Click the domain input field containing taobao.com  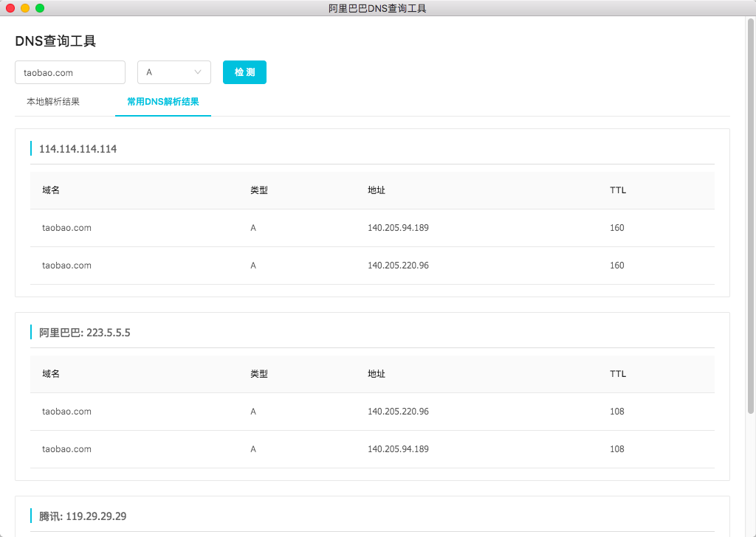click(x=70, y=72)
